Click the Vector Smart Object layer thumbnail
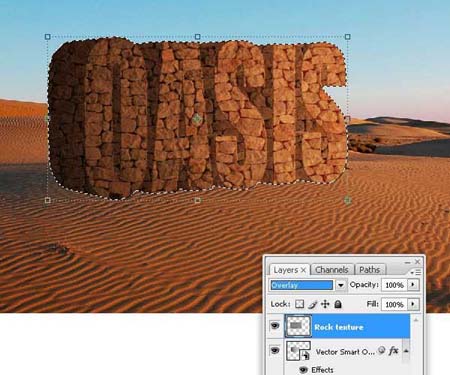This screenshot has width=450, height=375. 298,350
